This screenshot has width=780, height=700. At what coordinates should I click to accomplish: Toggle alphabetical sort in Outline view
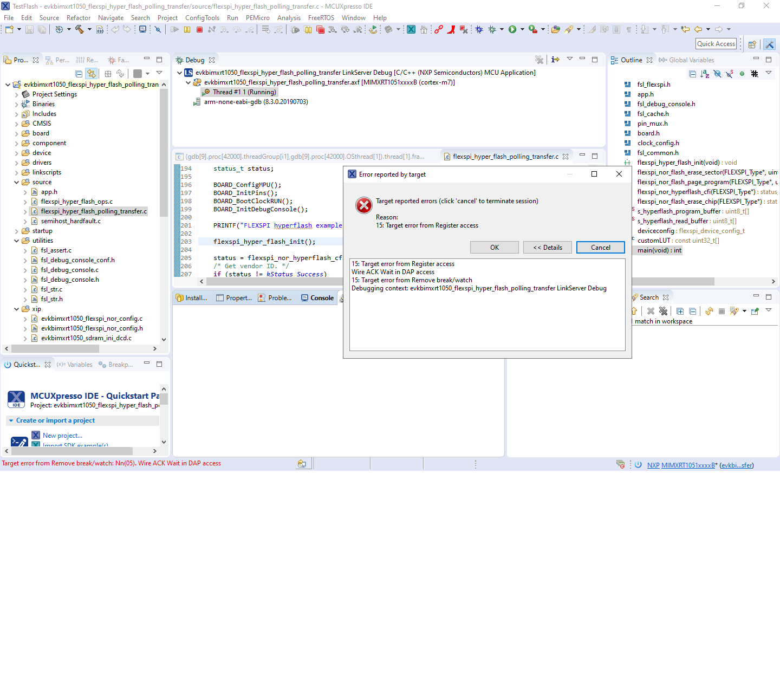(704, 74)
